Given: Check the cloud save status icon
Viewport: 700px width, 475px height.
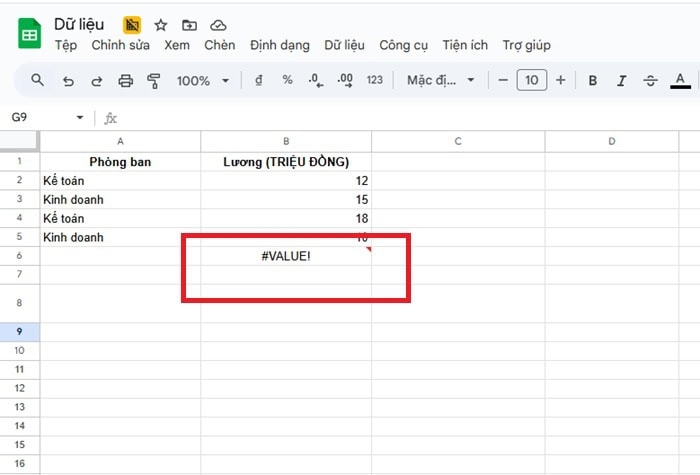Looking at the screenshot, I should (219, 25).
